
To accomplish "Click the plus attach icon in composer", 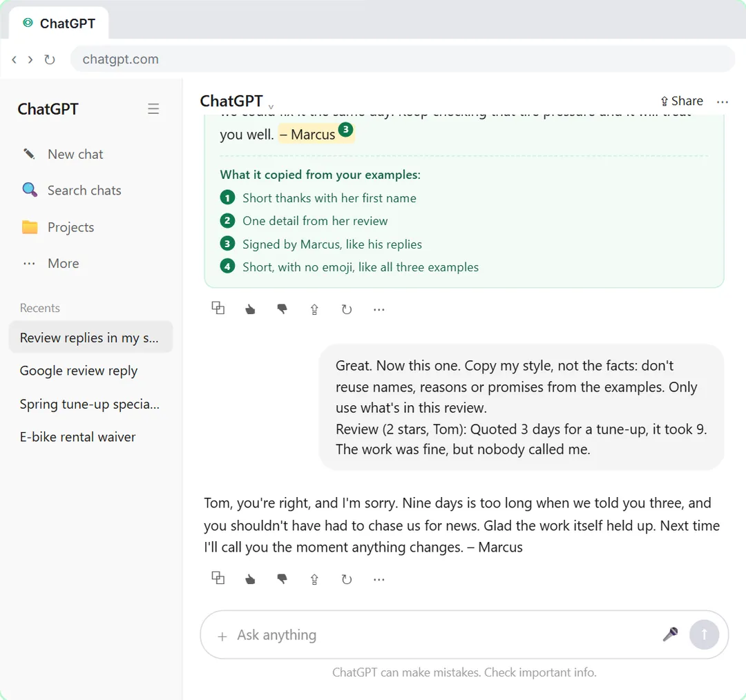I will tap(222, 636).
